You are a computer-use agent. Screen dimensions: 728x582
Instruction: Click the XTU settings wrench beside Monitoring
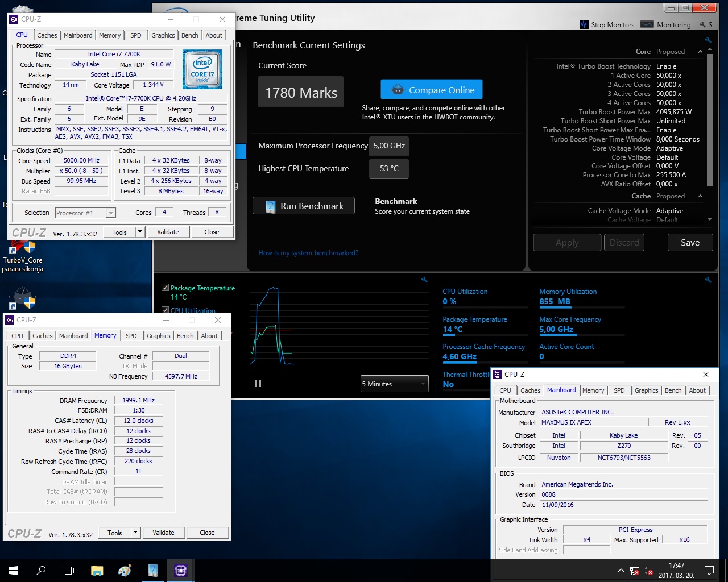click(x=703, y=24)
